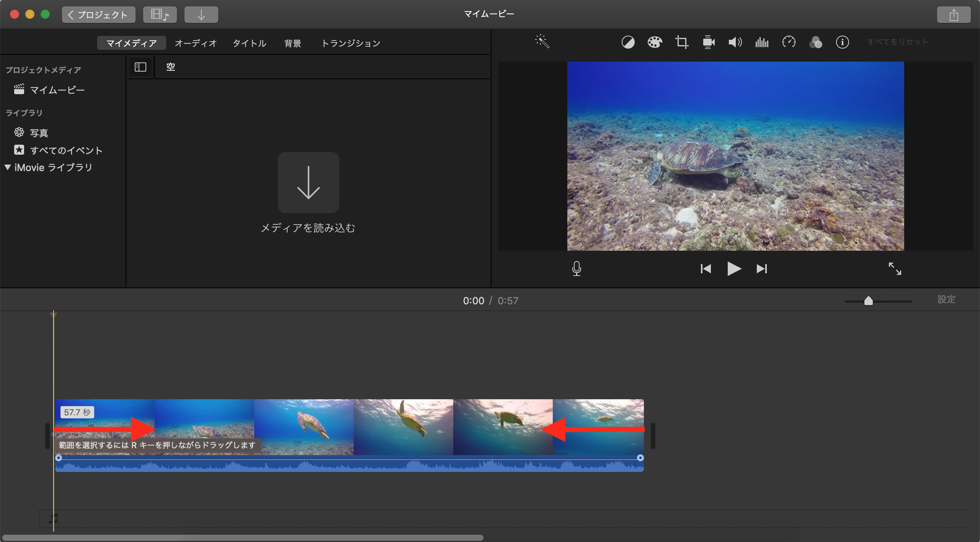Switch to 背景 tab

pos(293,43)
